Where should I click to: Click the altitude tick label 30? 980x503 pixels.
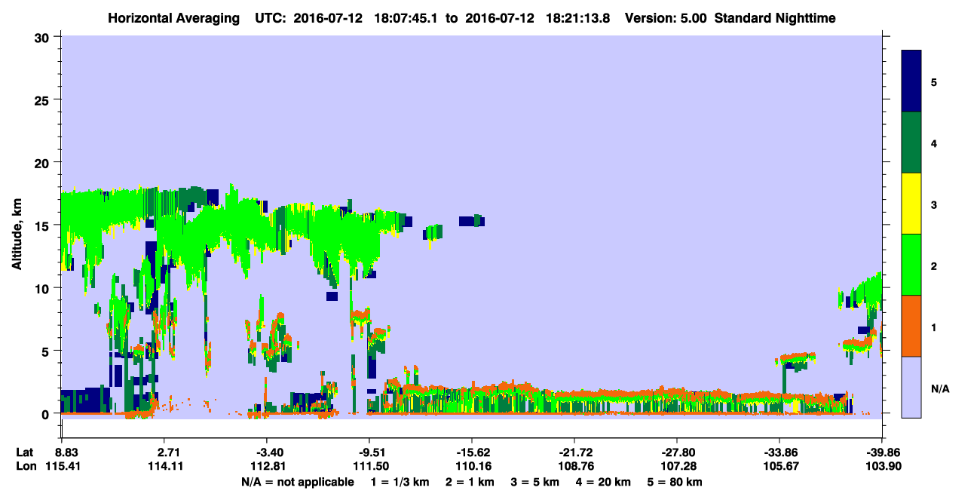[x=43, y=36]
